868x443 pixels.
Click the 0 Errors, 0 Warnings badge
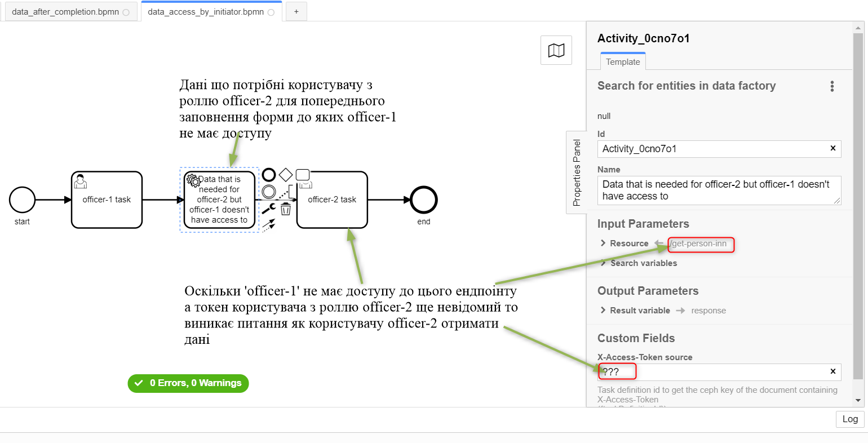(x=188, y=383)
